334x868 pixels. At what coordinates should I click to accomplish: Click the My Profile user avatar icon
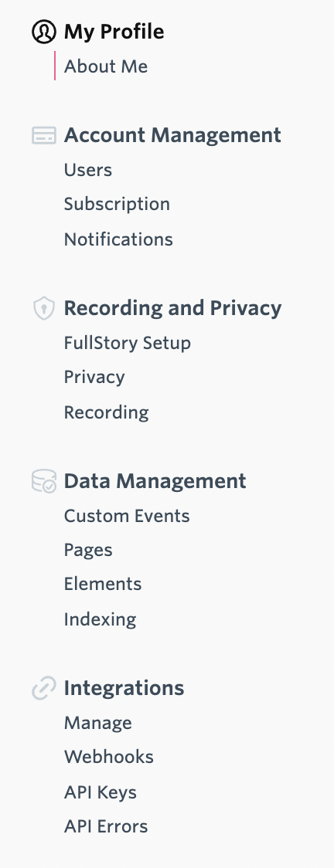tap(44, 32)
